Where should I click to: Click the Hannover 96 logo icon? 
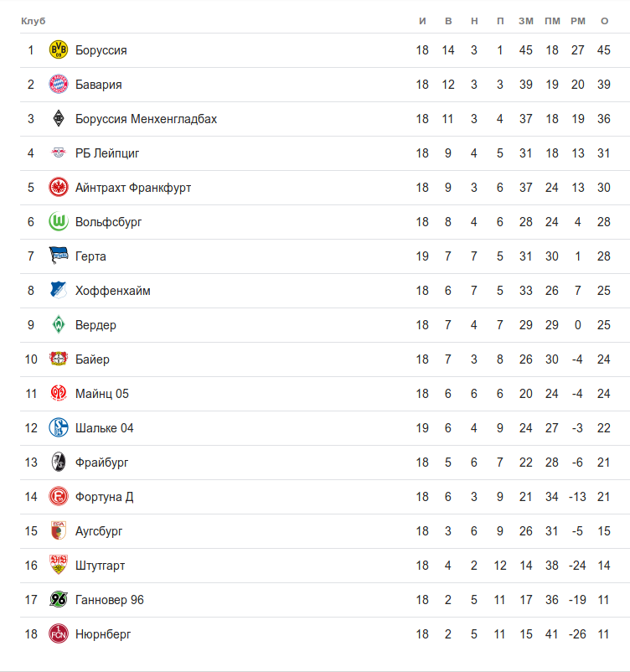[59, 600]
